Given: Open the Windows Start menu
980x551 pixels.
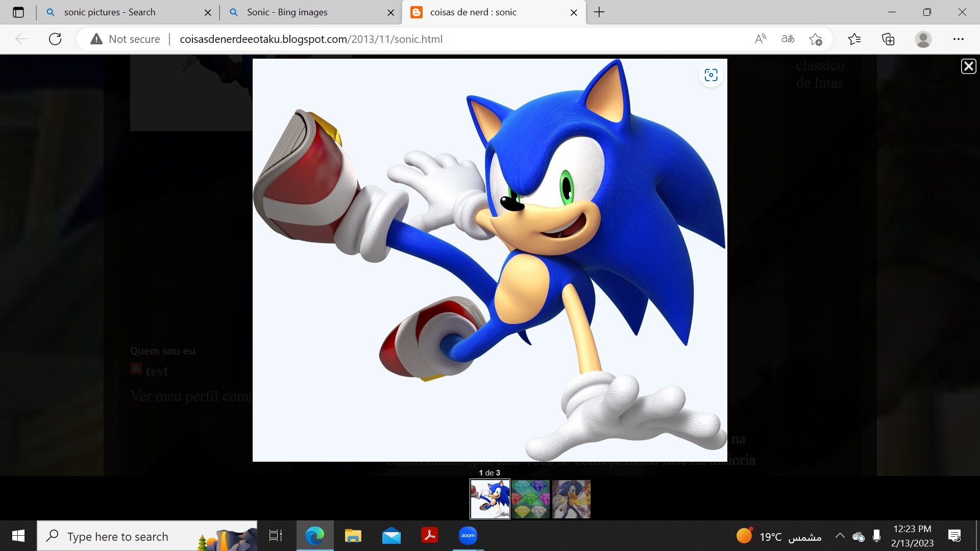Looking at the screenshot, I should tap(18, 536).
